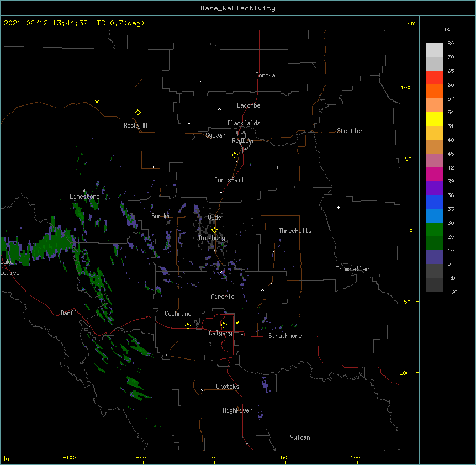Select the bright green 20-30 dBZ swatch
476x465 pixels.
click(434, 230)
